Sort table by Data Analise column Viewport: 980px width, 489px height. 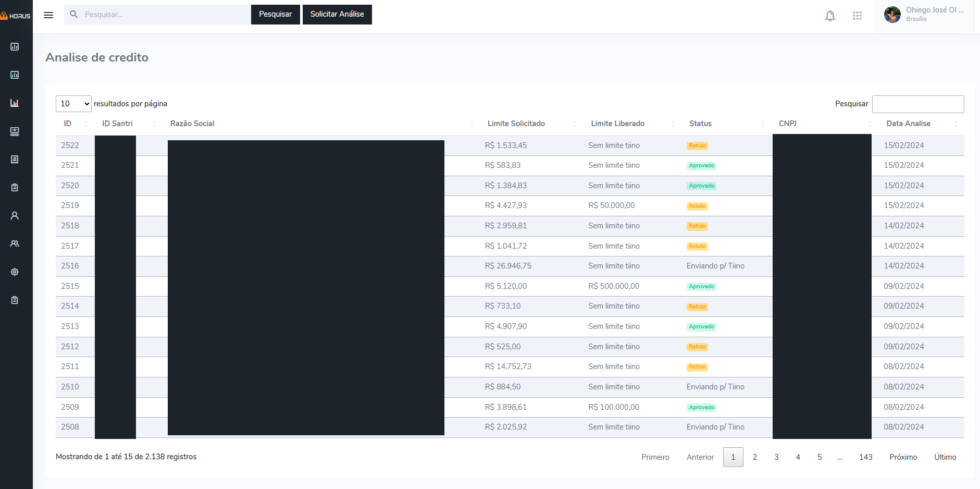pos(908,124)
